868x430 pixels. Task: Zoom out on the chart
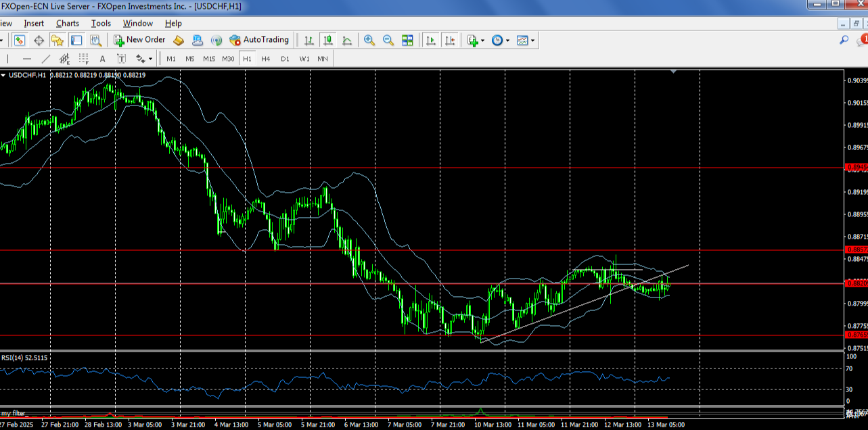coord(388,41)
